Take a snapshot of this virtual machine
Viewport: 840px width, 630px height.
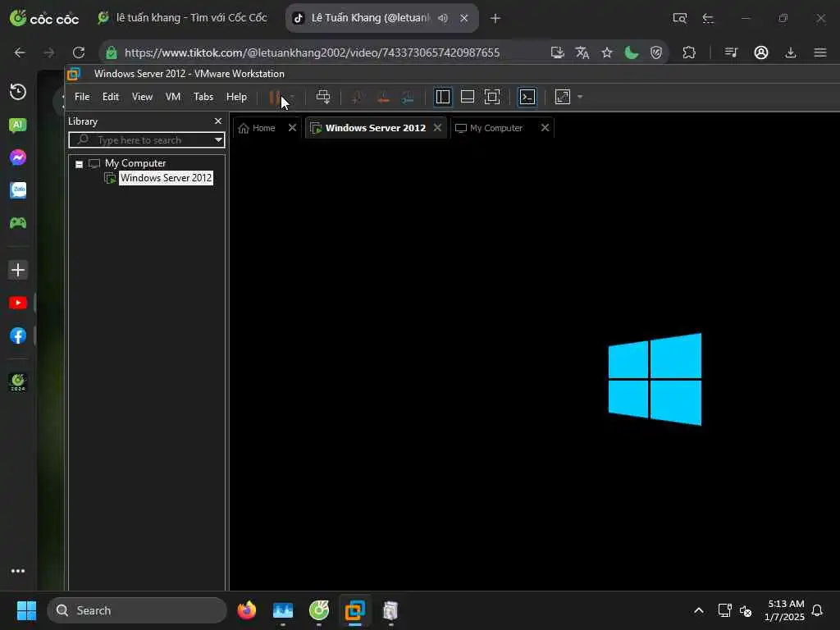(x=357, y=97)
